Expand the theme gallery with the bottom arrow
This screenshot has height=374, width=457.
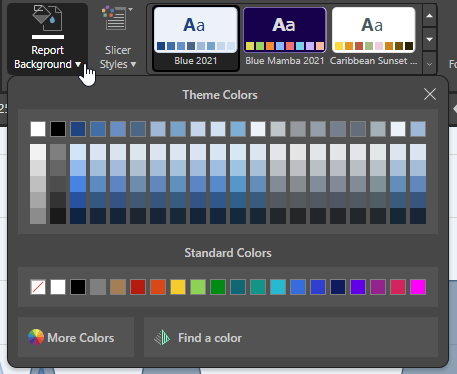429,63
